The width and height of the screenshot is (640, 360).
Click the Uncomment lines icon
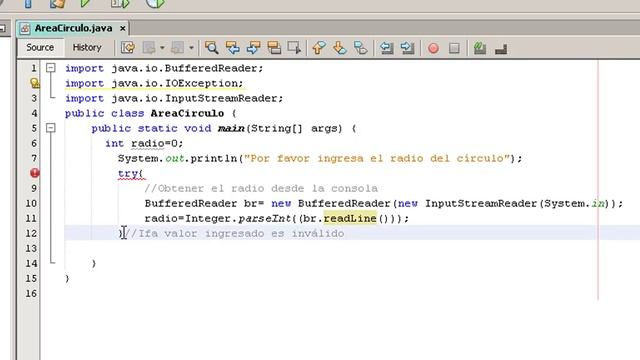coord(501,49)
